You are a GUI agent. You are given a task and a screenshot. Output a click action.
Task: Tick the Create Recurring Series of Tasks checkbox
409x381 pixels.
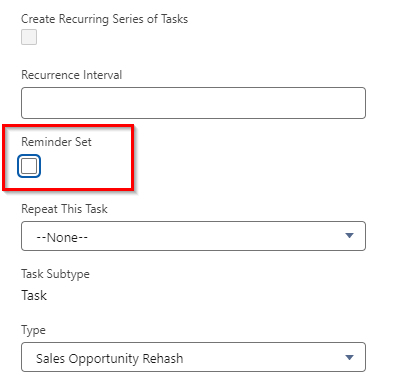click(29, 37)
